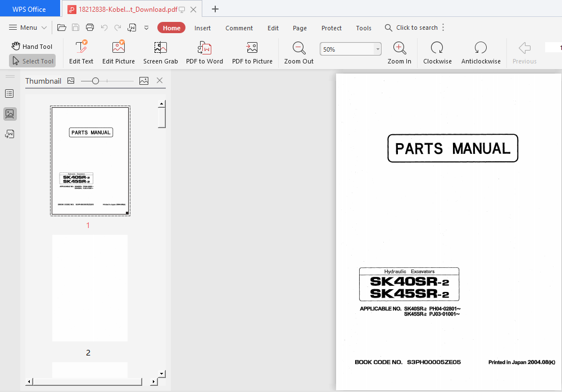Activate the Select Tool
The width and height of the screenshot is (562, 392).
click(x=32, y=61)
